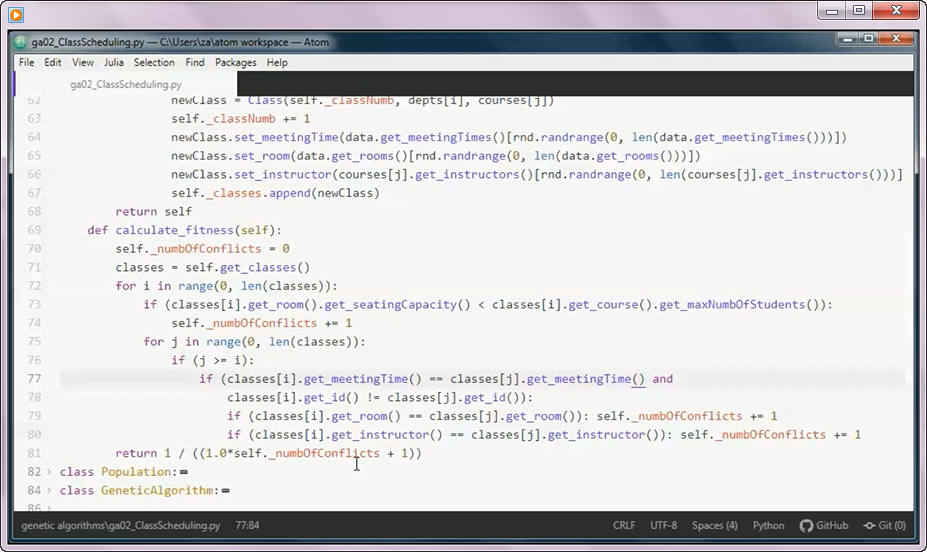The width and height of the screenshot is (927, 552).
Task: Open the Git (0) status bar panel
Action: coord(884,525)
